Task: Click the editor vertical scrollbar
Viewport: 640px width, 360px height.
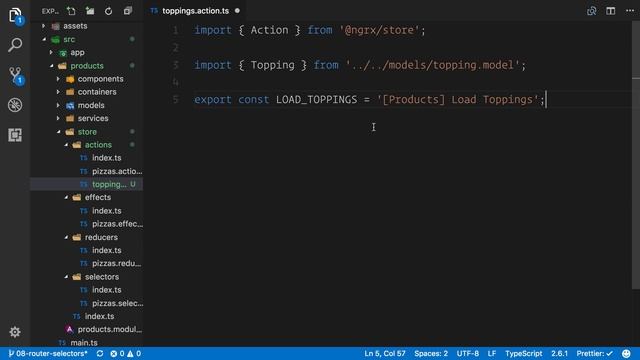Action: pos(636,155)
